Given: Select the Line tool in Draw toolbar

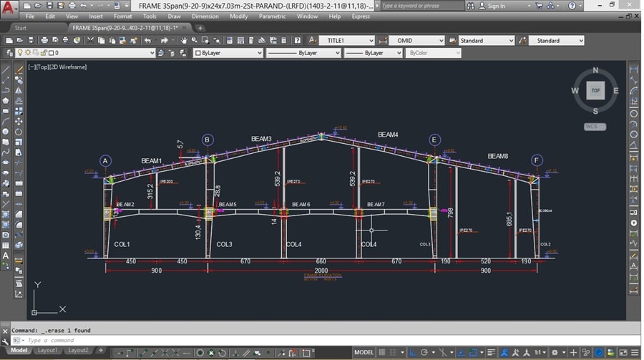Looking at the screenshot, I should tap(6, 70).
